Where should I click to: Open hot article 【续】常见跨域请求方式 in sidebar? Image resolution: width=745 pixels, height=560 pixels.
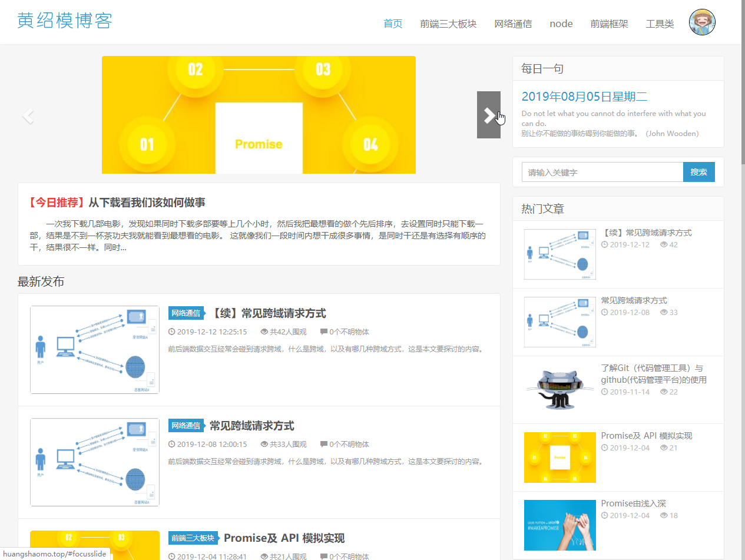click(646, 233)
